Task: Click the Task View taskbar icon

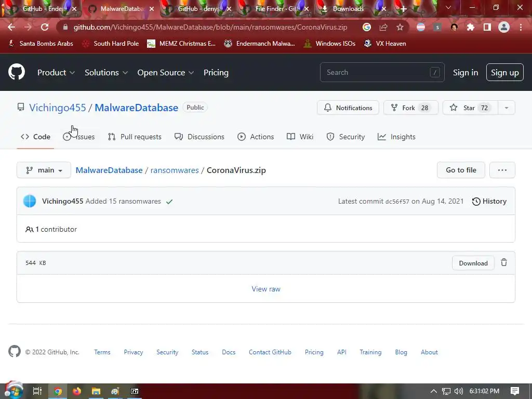Action: 37,391
